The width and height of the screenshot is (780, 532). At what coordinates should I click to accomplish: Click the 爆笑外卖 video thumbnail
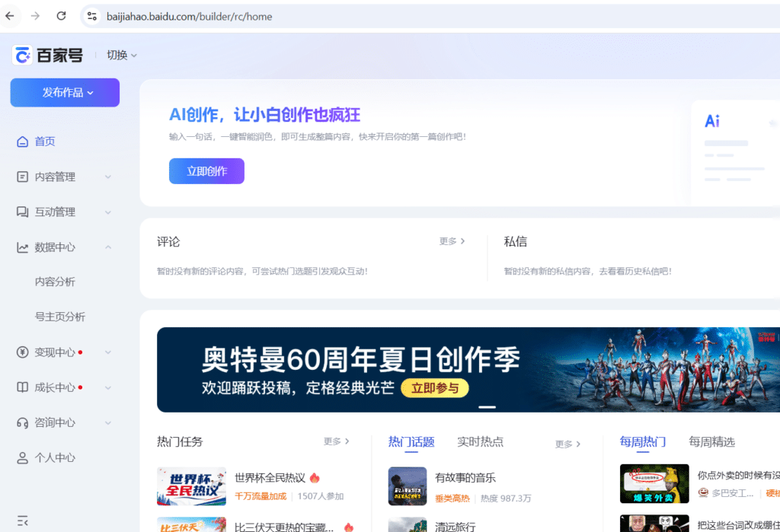[654, 484]
